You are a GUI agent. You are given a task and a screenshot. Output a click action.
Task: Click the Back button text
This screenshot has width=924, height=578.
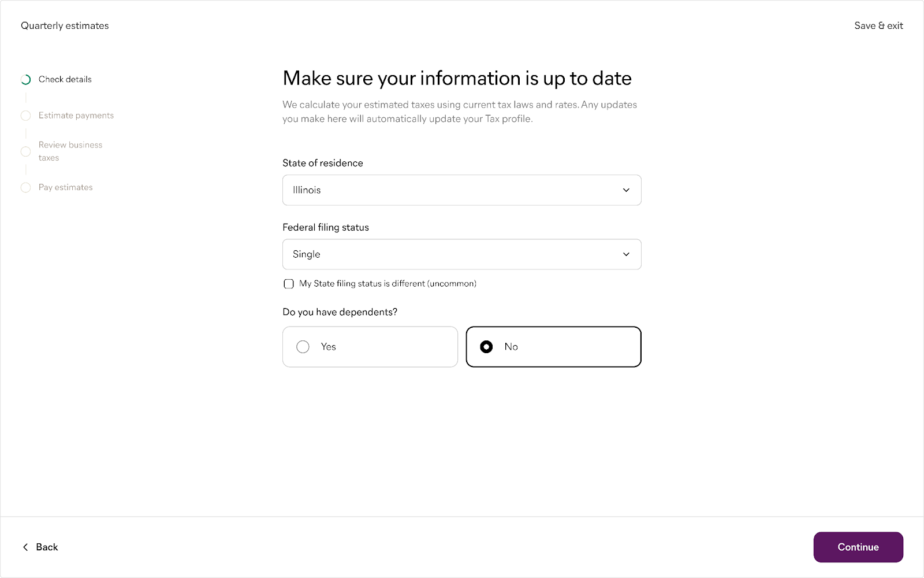(x=47, y=547)
